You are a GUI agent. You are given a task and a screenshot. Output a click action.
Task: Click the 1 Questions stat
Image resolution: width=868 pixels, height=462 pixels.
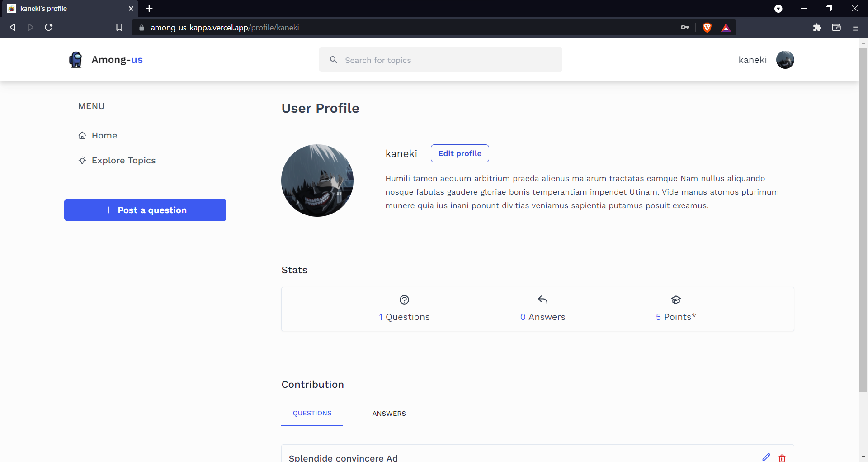click(x=404, y=317)
